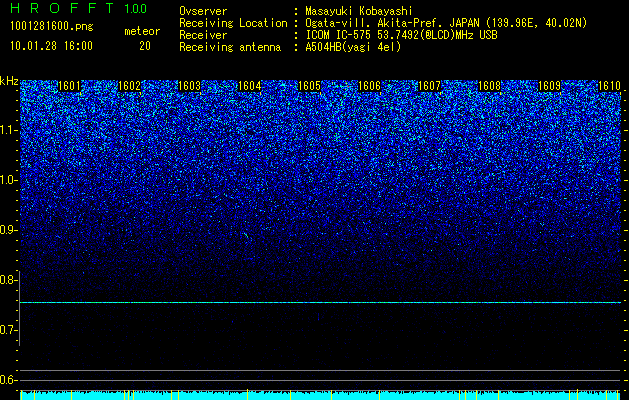The width and height of the screenshot is (629, 400).
Task: Click the 0.9 kHz axis label
Action: click(7, 230)
